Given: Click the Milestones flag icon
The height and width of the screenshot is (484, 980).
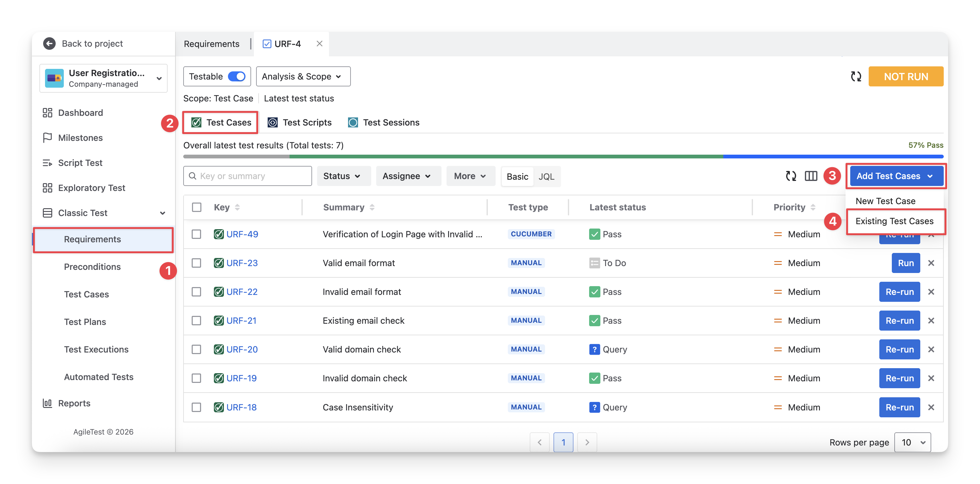Looking at the screenshot, I should click(x=48, y=138).
